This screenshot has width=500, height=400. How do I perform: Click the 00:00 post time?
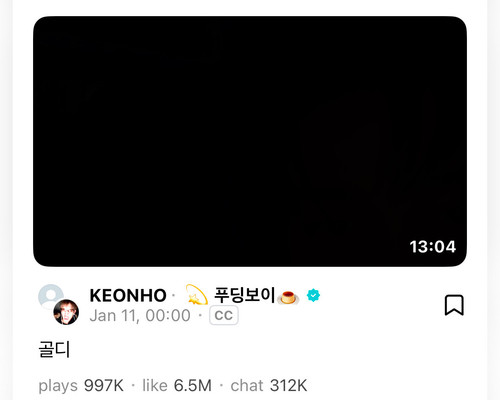(168, 315)
